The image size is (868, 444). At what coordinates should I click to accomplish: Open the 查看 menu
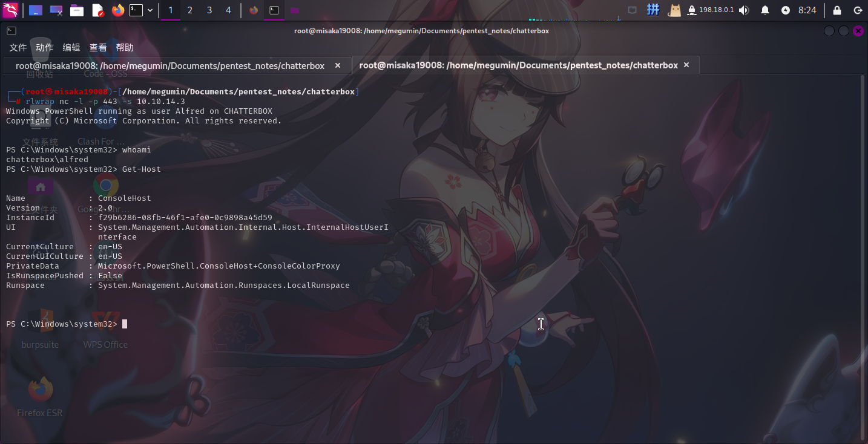click(x=98, y=47)
